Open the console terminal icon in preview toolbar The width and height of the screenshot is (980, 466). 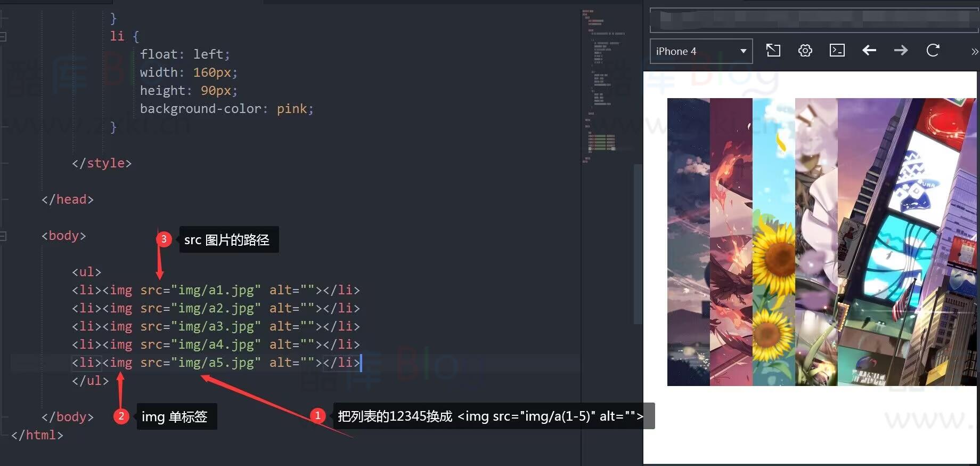pyautogui.click(x=837, y=51)
